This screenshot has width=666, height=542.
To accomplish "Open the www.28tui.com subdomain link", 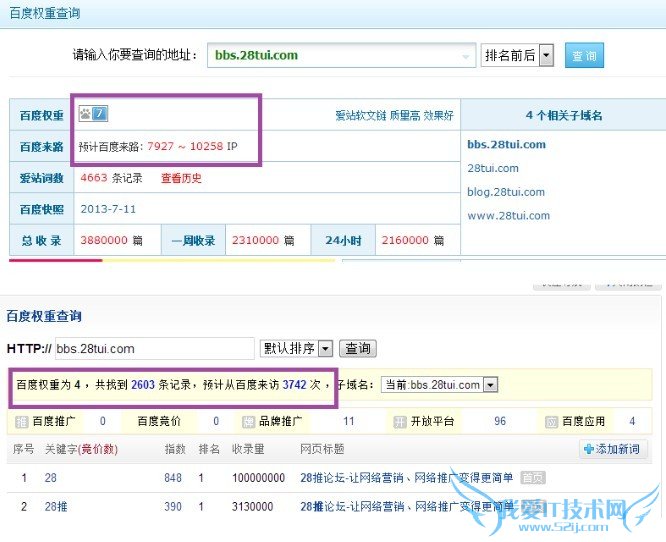I will tap(508, 216).
